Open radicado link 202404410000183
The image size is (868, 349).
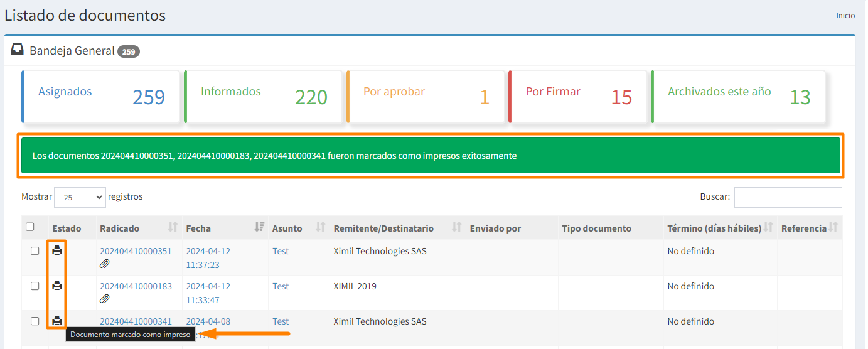[x=136, y=286]
